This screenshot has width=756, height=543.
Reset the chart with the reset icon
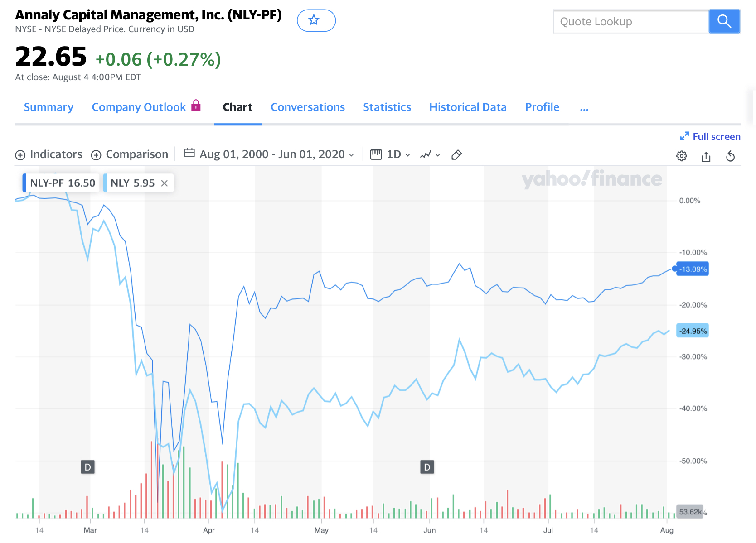[730, 157]
